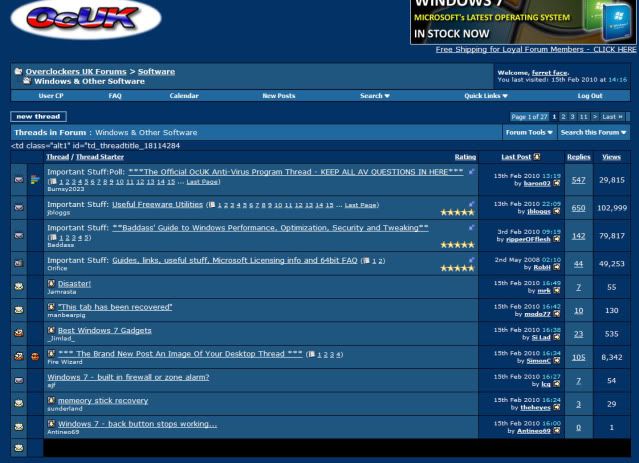639x463 pixels.
Task: Open Last Page of Useful Freeware Utilities thread
Action: (360, 205)
